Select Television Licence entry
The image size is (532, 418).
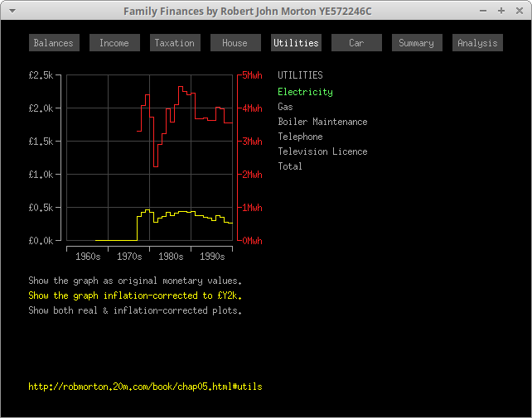[x=322, y=151]
